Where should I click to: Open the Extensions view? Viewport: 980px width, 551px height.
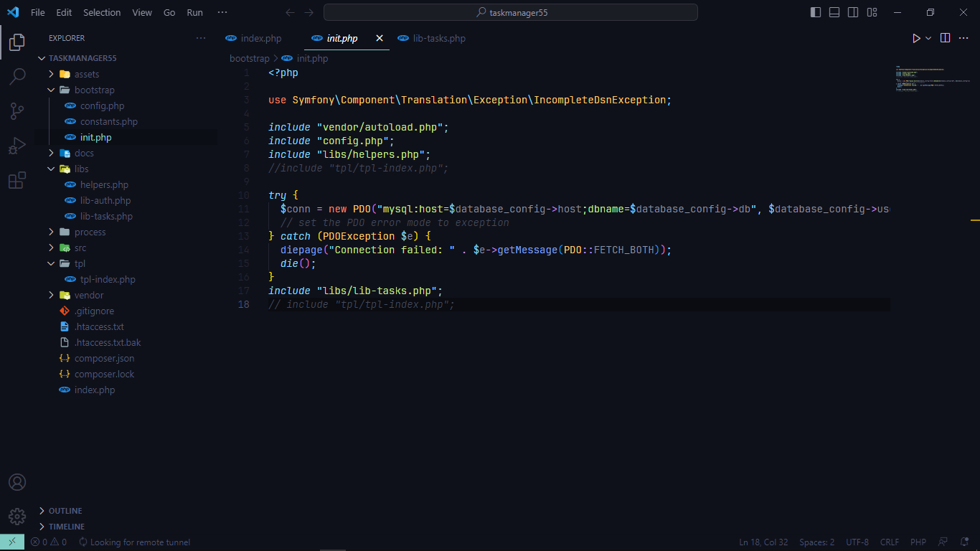17,180
